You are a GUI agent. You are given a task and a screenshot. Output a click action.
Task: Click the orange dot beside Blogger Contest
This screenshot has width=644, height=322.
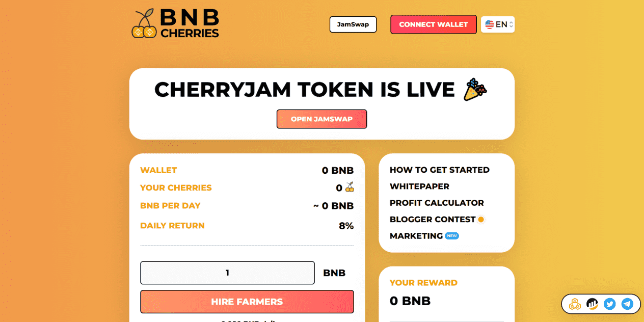[x=480, y=219]
